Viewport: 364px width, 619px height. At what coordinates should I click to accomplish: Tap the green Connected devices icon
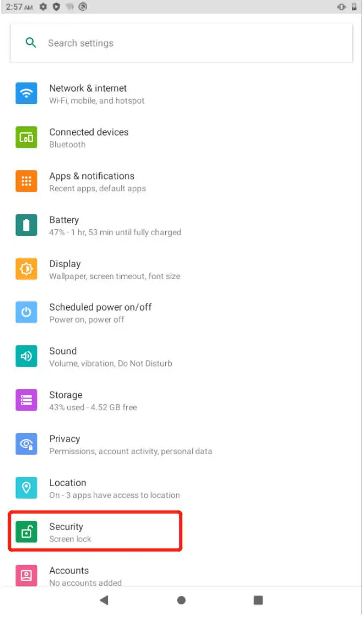point(27,137)
